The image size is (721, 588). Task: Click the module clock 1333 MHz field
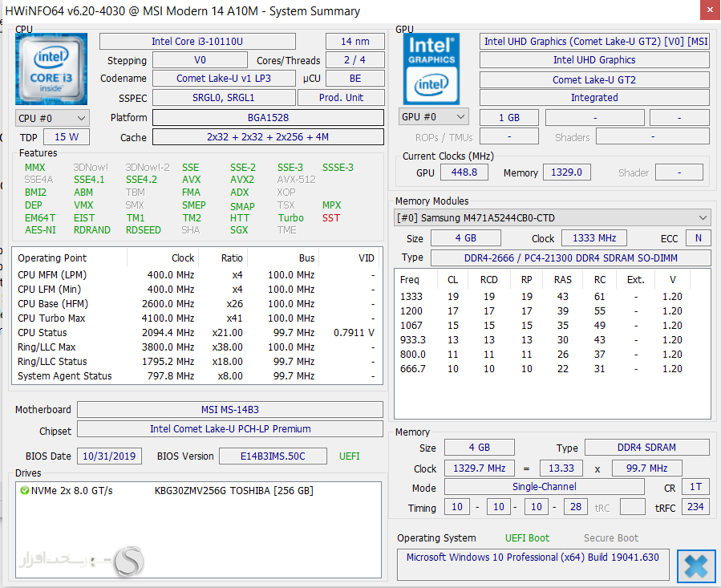(594, 238)
